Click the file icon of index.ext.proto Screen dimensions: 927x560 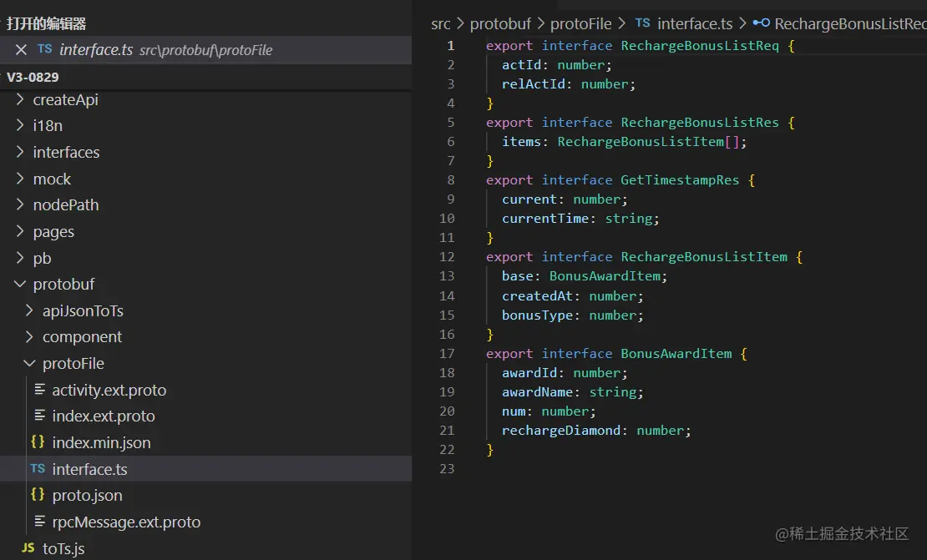[39, 416]
